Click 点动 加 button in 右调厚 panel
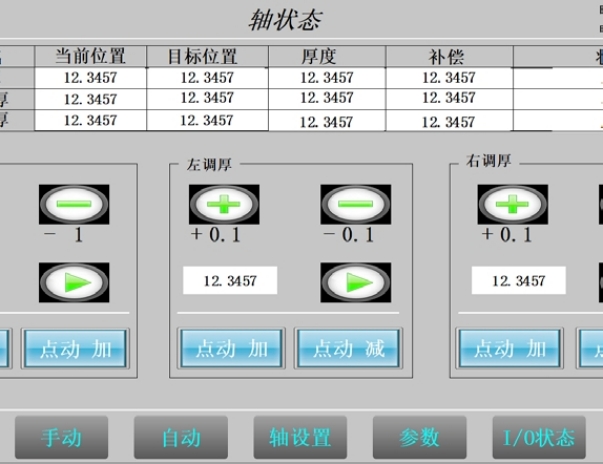Screen dimensions: 603x464 pos(509,349)
